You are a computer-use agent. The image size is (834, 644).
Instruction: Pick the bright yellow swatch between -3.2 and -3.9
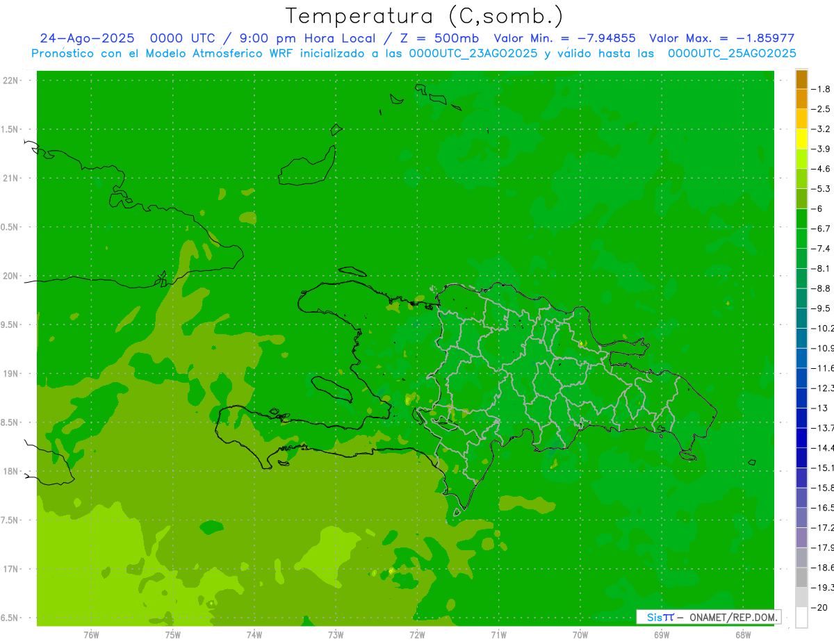pyautogui.click(x=801, y=139)
